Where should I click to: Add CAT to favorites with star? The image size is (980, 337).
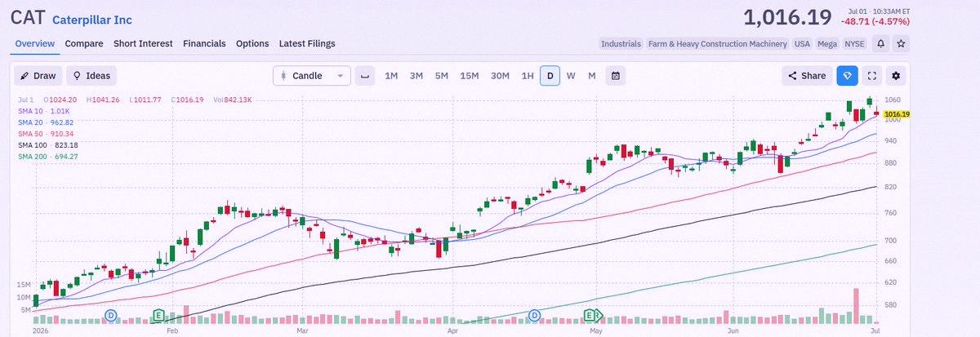click(901, 43)
